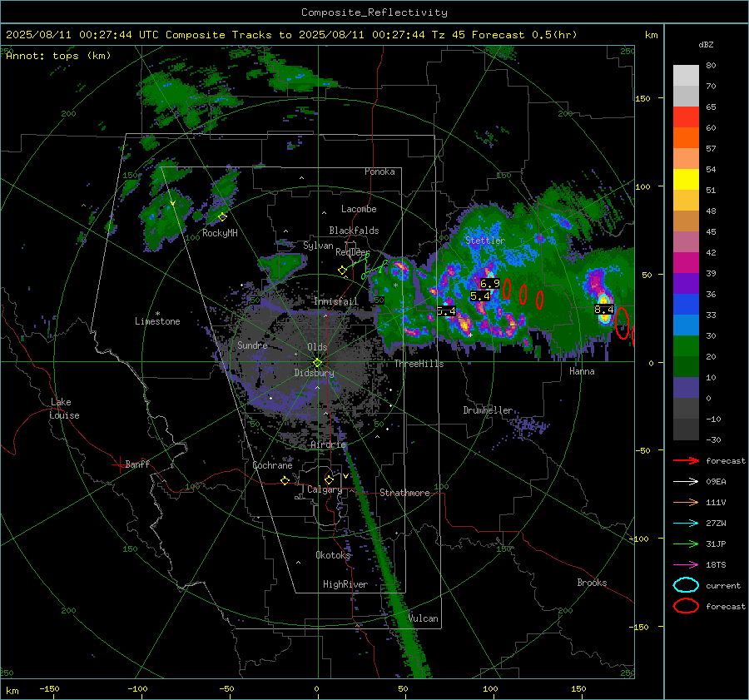Image resolution: width=749 pixels, height=700 pixels.
Task: Click the Ponoka city label
Action: click(379, 171)
